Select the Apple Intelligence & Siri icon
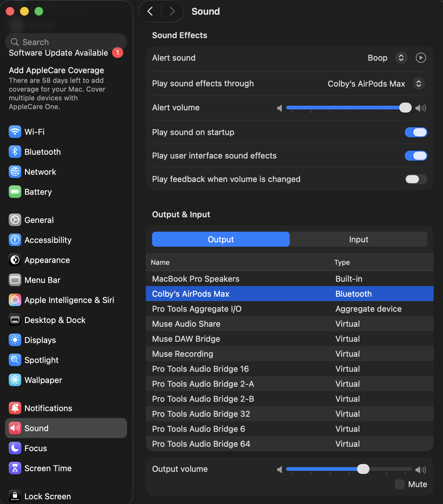The width and height of the screenshot is (443, 504). [15, 300]
